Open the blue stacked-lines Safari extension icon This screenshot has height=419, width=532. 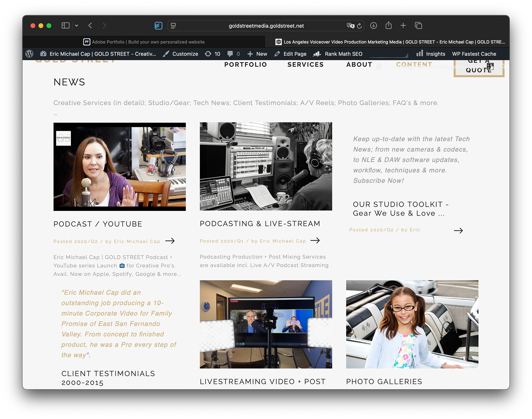[158, 26]
